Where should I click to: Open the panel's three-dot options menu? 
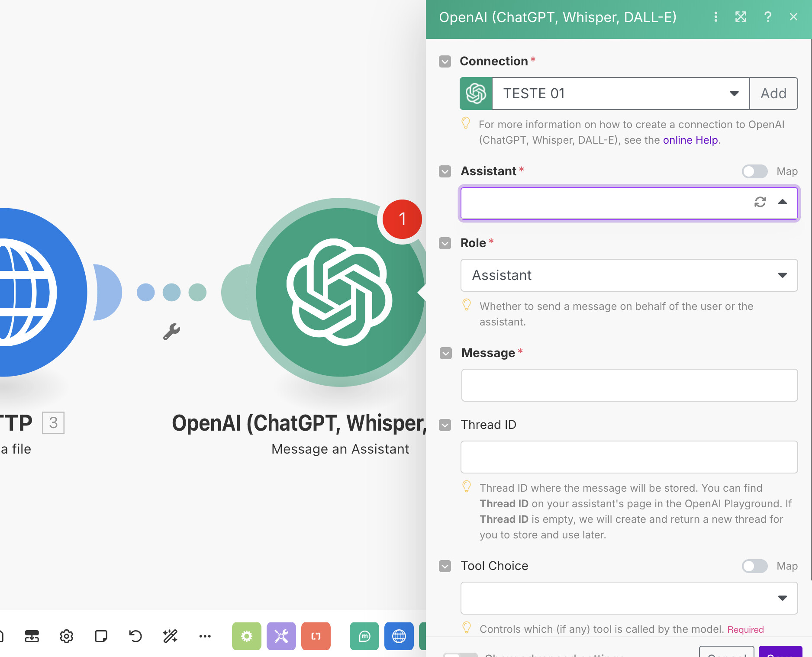pos(716,17)
